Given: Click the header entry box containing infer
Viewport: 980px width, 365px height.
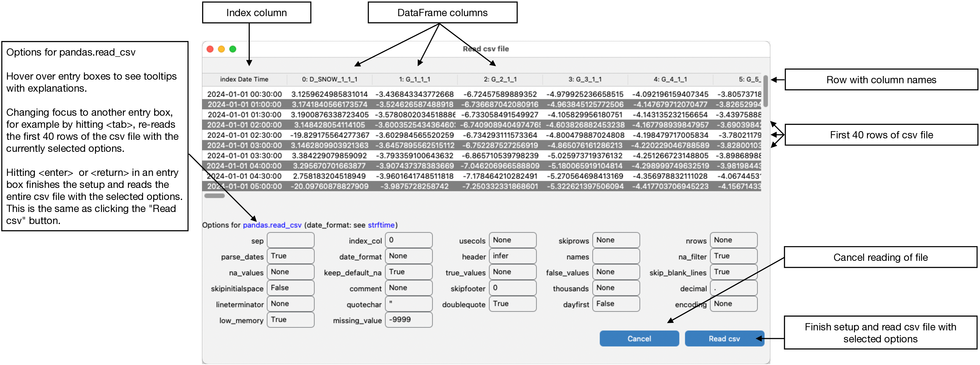Looking at the screenshot, I should (x=512, y=256).
